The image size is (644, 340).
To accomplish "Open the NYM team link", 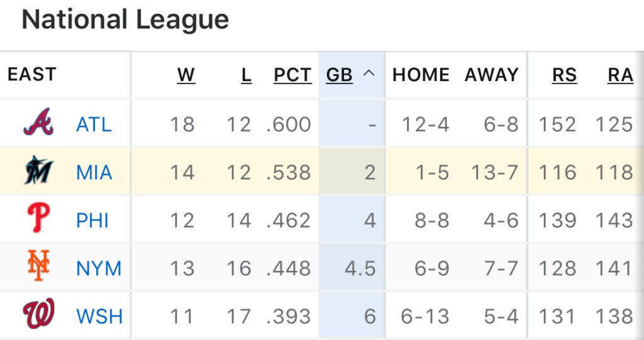I will pyautogui.click(x=98, y=268).
